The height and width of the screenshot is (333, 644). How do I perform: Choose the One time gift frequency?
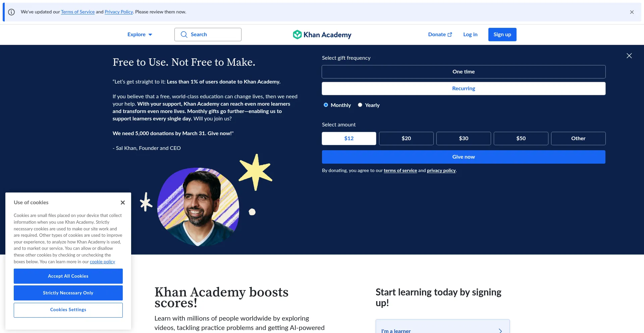pos(464,72)
